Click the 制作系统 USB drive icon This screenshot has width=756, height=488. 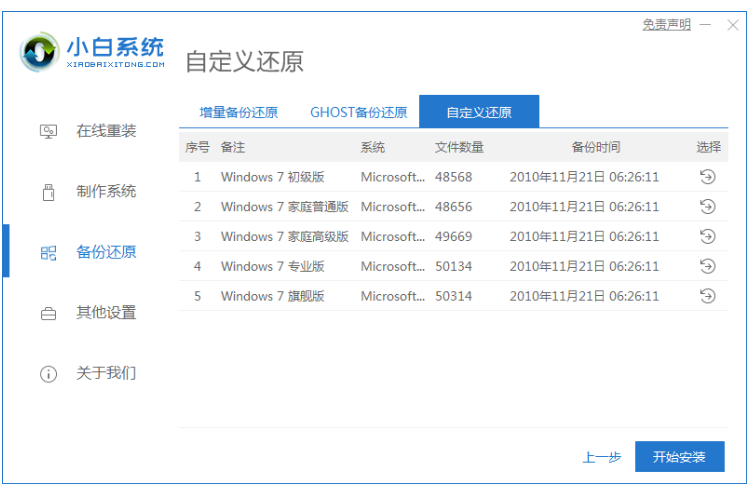coord(48,192)
